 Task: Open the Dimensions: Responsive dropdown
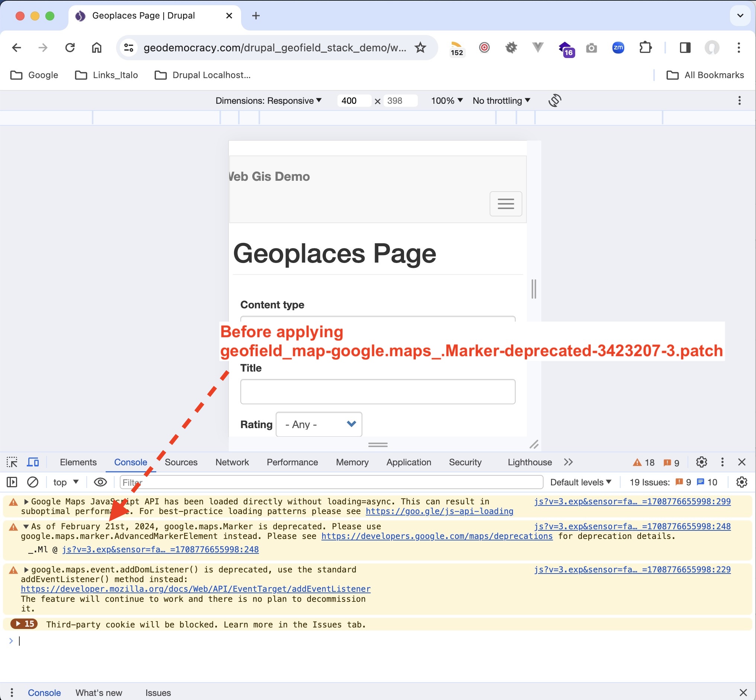(268, 101)
